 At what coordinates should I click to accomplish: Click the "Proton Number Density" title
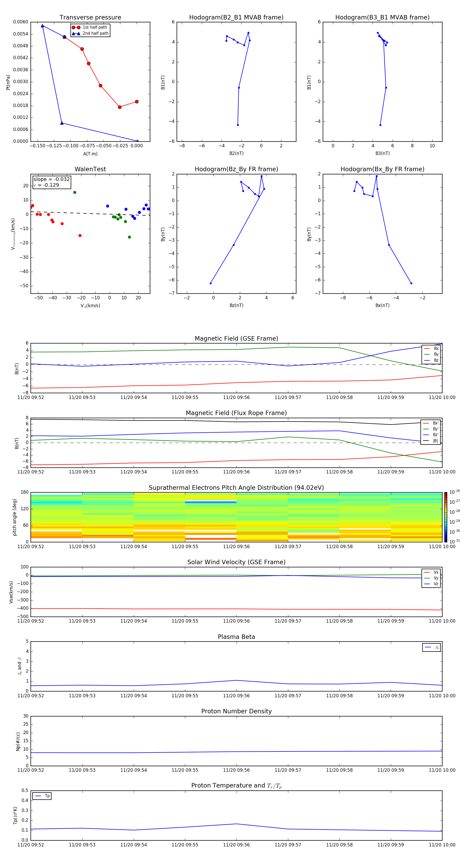[x=236, y=711]
